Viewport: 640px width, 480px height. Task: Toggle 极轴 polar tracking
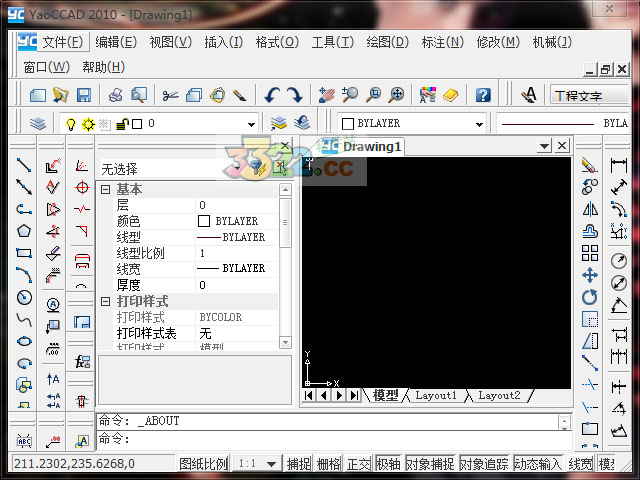tap(388, 464)
